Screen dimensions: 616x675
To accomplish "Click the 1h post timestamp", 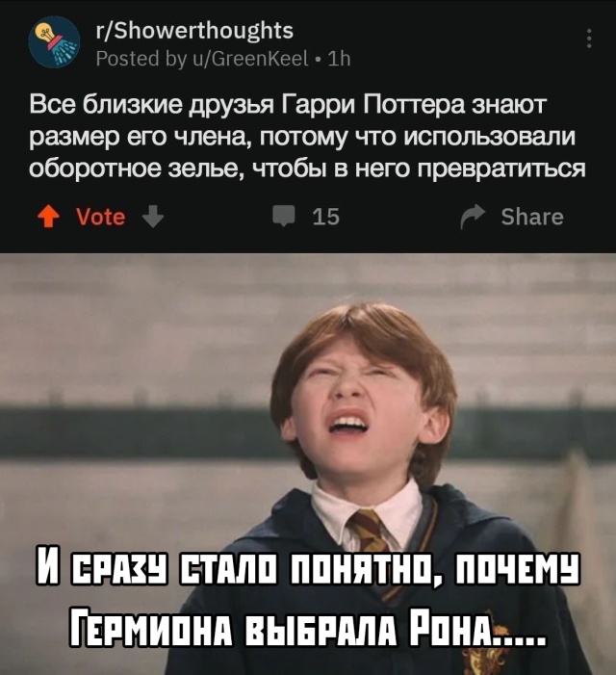I will (x=340, y=58).
